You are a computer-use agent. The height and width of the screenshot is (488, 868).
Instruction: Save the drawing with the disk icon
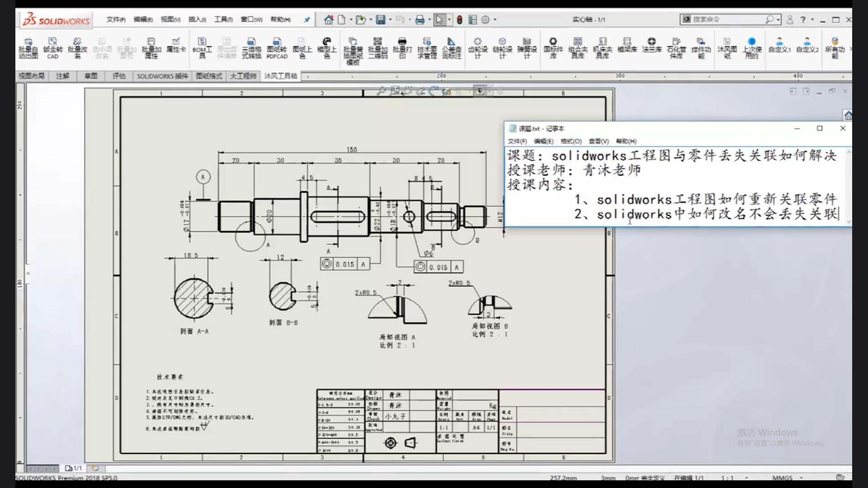tap(381, 19)
